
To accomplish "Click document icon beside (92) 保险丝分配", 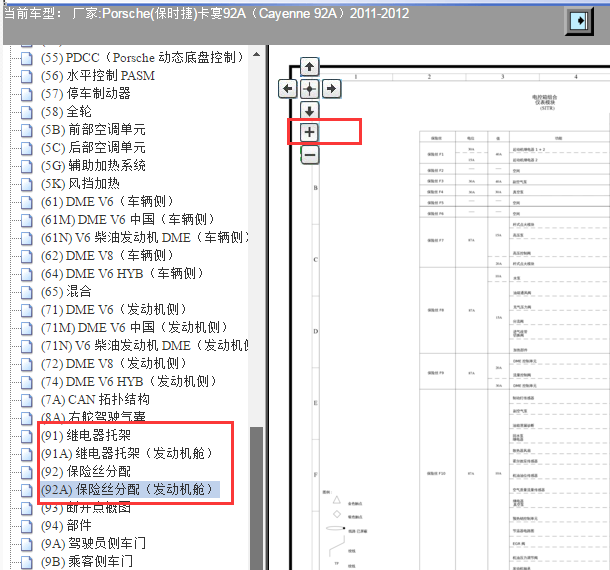I will coord(26,472).
